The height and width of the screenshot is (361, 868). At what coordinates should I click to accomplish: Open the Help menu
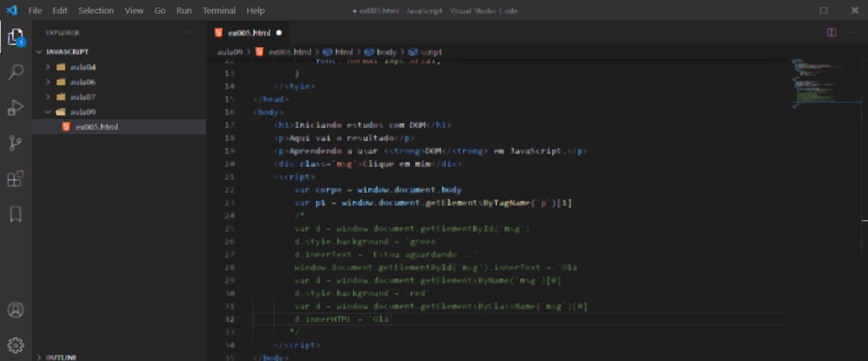(x=255, y=10)
